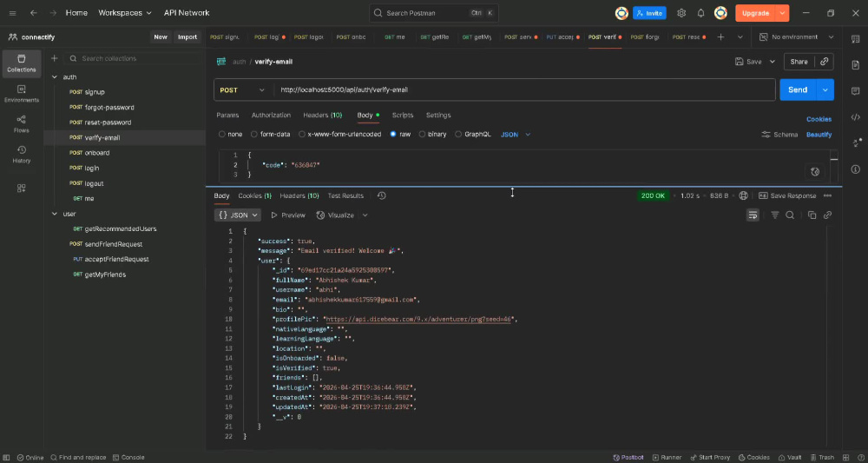Switch to the Headers request tab
868x463 pixels.
click(x=322, y=116)
